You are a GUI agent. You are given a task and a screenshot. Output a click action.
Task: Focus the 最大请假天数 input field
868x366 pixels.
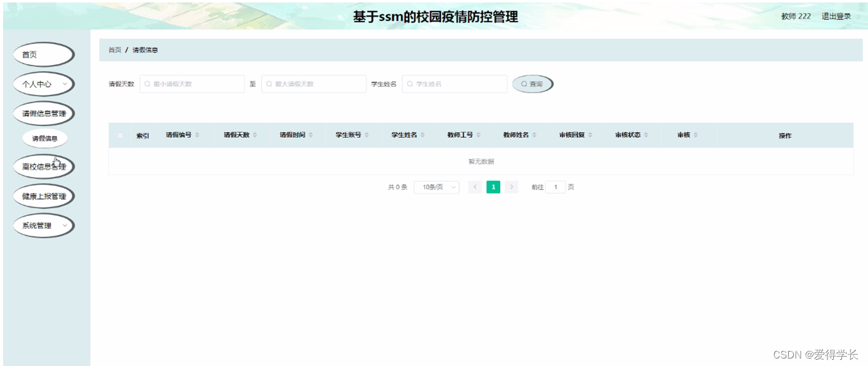pyautogui.click(x=314, y=84)
